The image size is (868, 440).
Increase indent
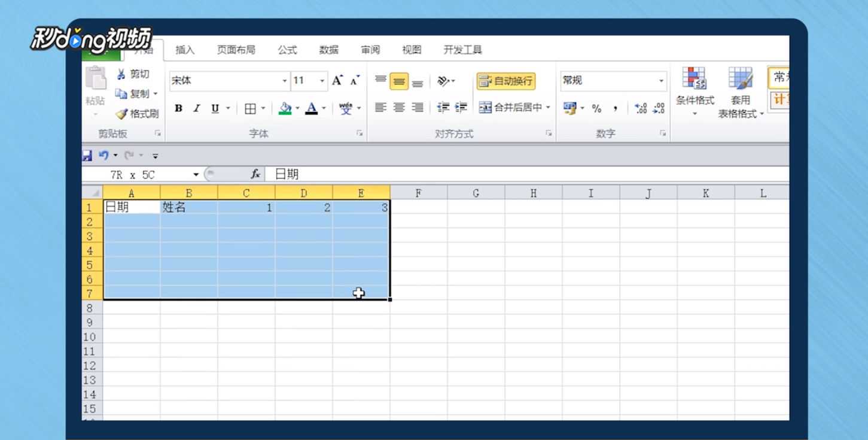(x=461, y=108)
